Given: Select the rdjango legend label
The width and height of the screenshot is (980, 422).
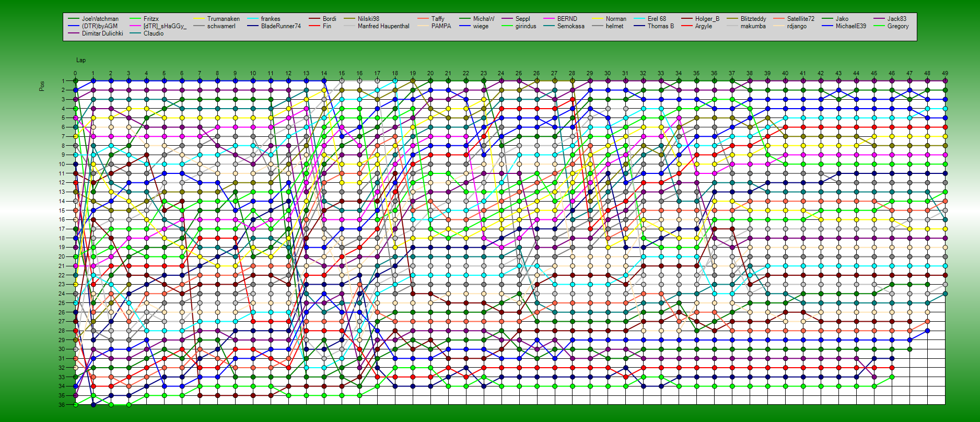Looking at the screenshot, I should [x=797, y=26].
